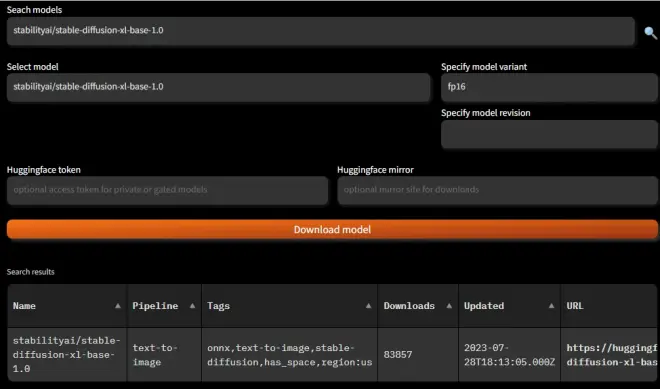Focus the Search models text field
660x389 pixels.
point(321,31)
